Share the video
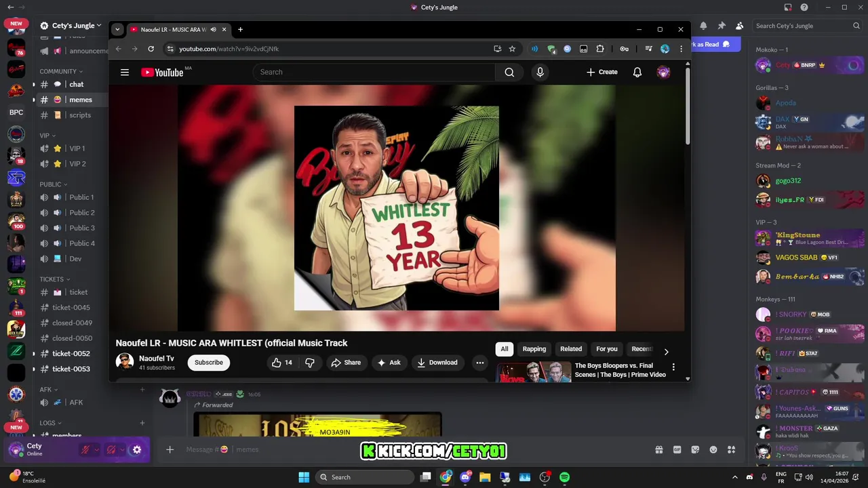This screenshot has width=868, height=488. 346,363
